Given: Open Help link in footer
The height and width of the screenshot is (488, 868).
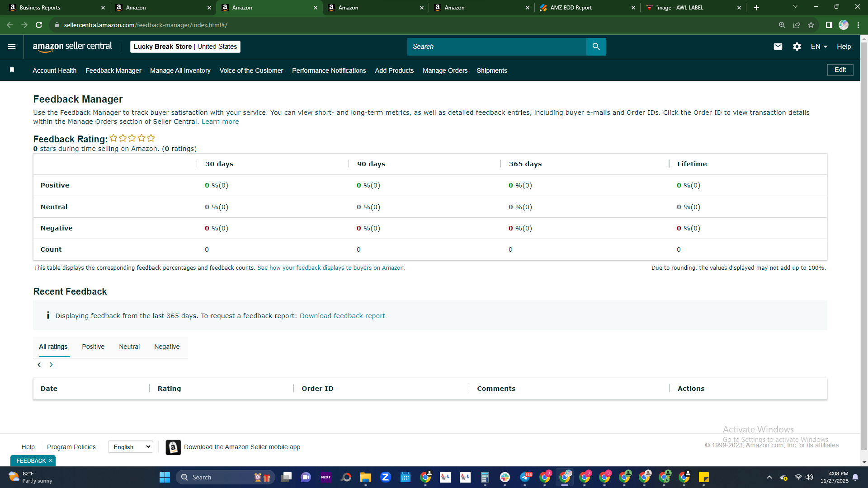Looking at the screenshot, I should click(x=28, y=447).
